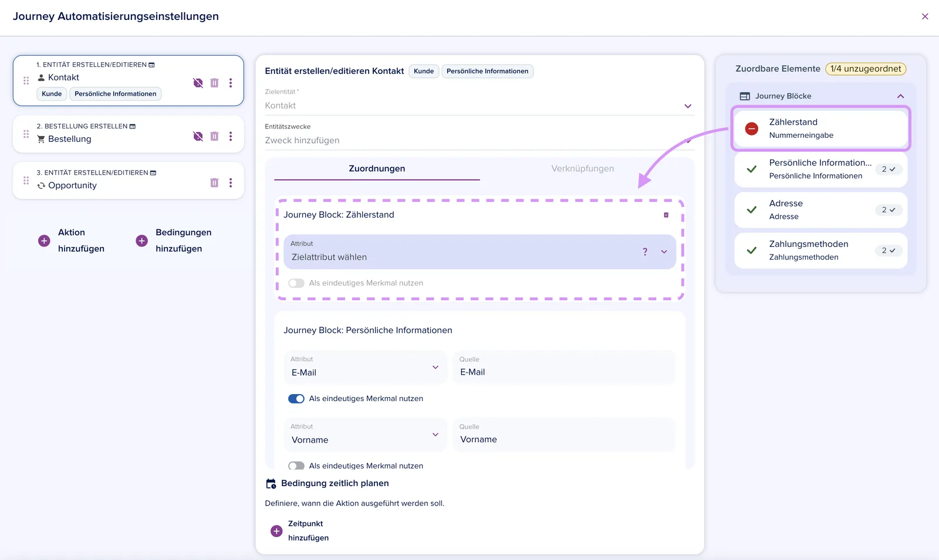Viewport: 939px width, 560px height.
Task: Click the Journey Blöcke panel icon
Action: point(745,96)
